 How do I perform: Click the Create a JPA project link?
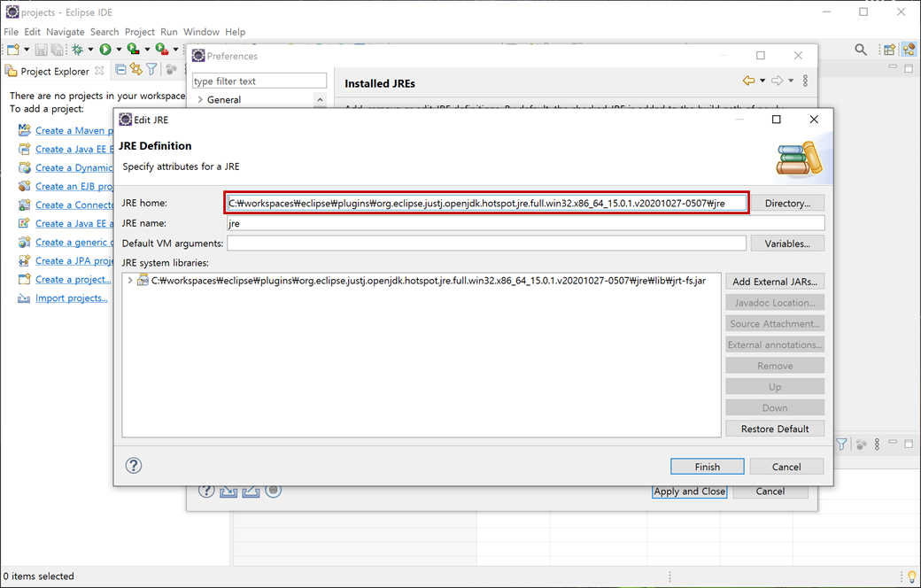pyautogui.click(x=74, y=261)
